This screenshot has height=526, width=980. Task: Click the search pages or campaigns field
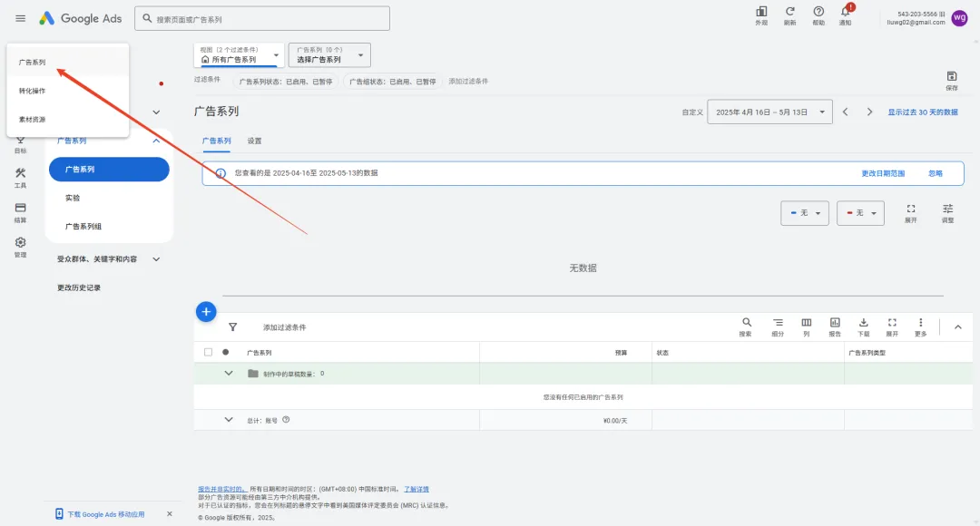tap(263, 18)
